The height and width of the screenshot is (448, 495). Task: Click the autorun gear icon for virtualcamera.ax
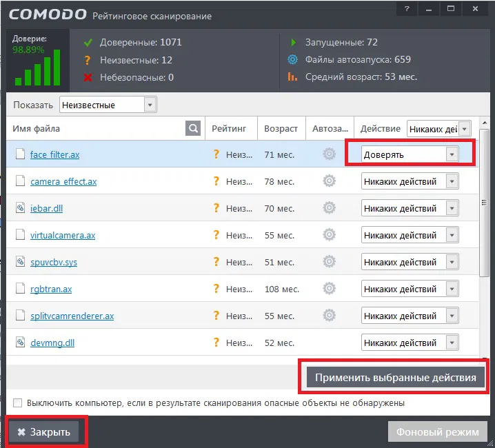(x=330, y=234)
